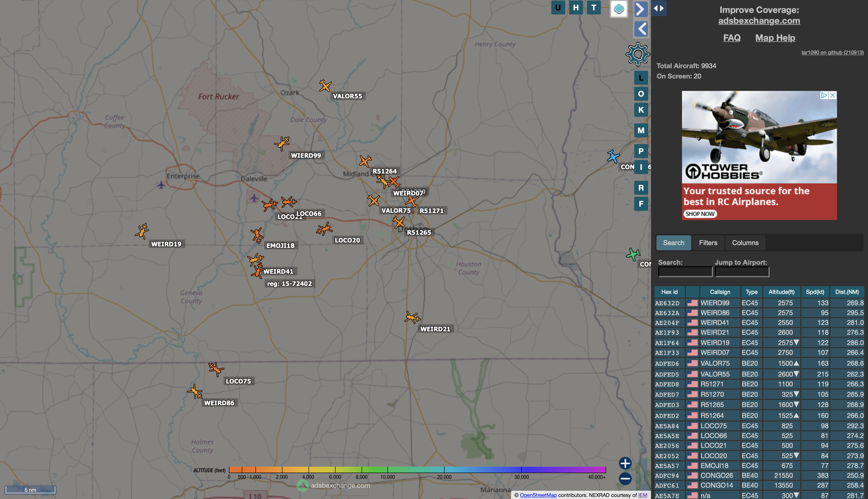Select the R51271 aircraft icon

tap(412, 201)
